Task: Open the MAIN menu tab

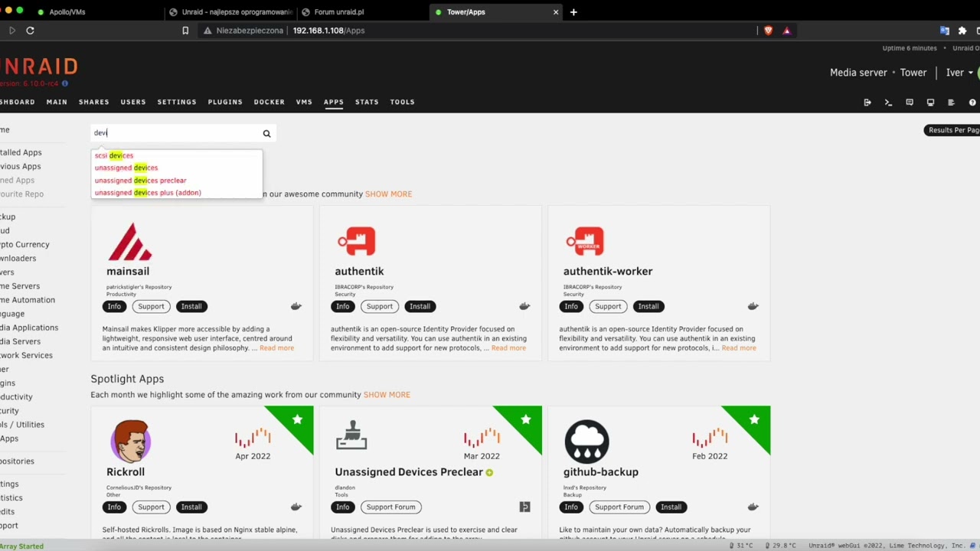Action: click(57, 102)
